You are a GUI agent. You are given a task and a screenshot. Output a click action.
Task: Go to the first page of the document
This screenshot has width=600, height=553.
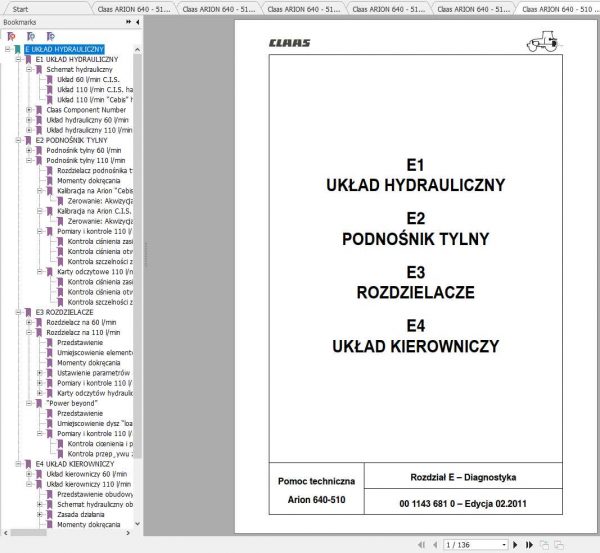coord(422,545)
